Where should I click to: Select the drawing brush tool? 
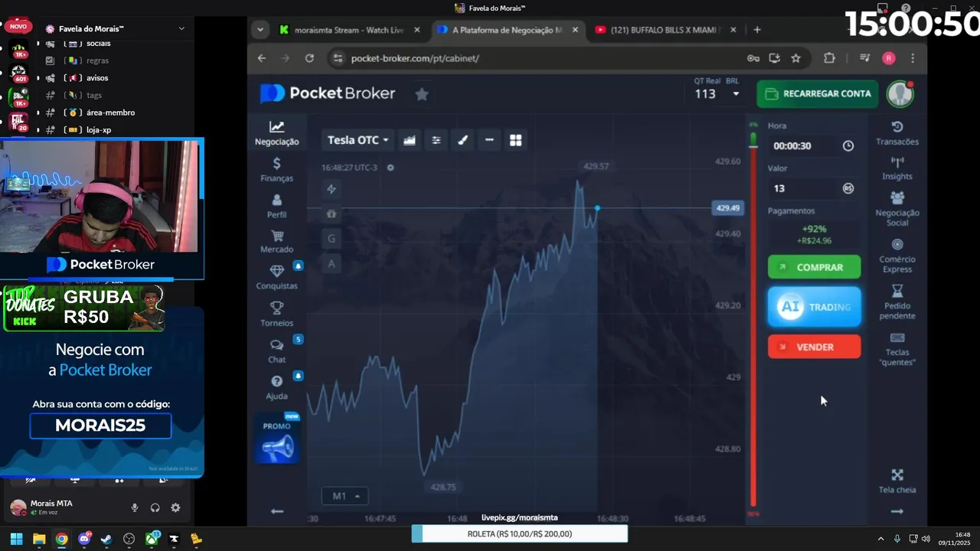click(x=462, y=140)
